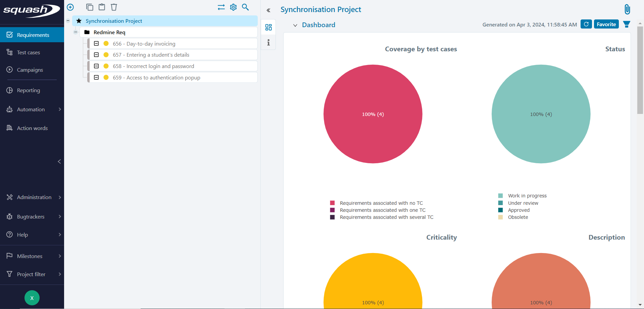The width and height of the screenshot is (644, 309).
Task: Click the Favorite button
Action: (x=606, y=24)
